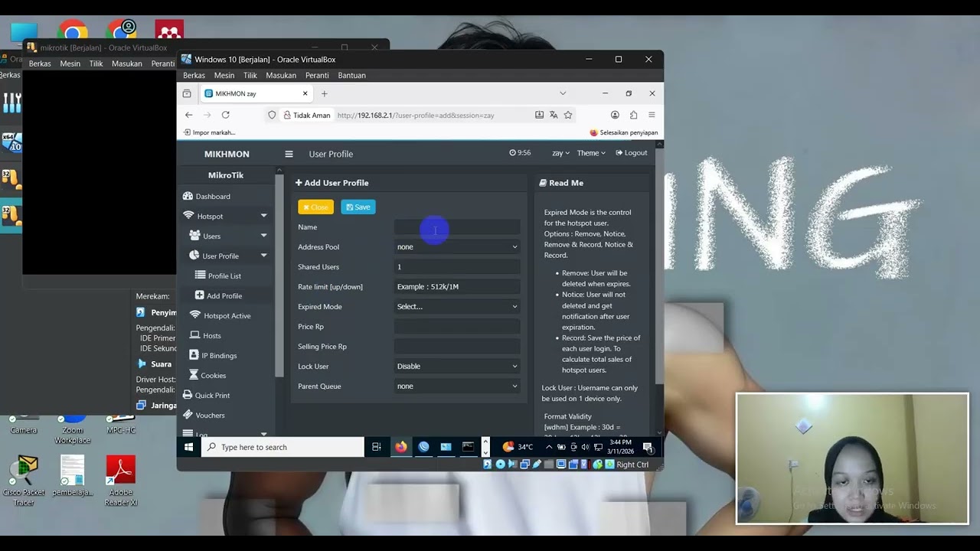This screenshot has height=551, width=980.
Task: Open the Masukan menu in mikrotik VirtualBox window
Action: (126, 64)
